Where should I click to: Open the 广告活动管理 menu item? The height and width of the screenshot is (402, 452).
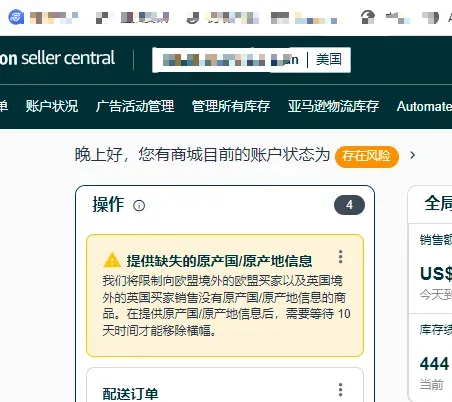pyautogui.click(x=135, y=106)
